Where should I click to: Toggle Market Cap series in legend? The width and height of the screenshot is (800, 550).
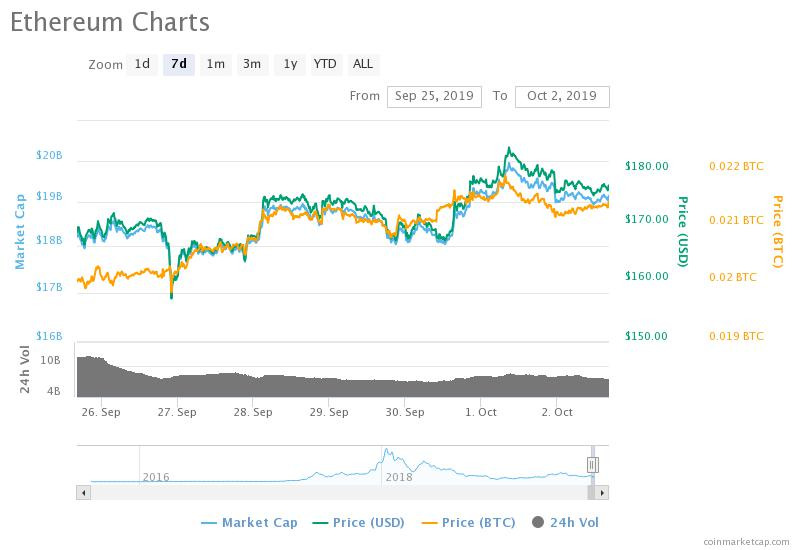[x=249, y=522]
